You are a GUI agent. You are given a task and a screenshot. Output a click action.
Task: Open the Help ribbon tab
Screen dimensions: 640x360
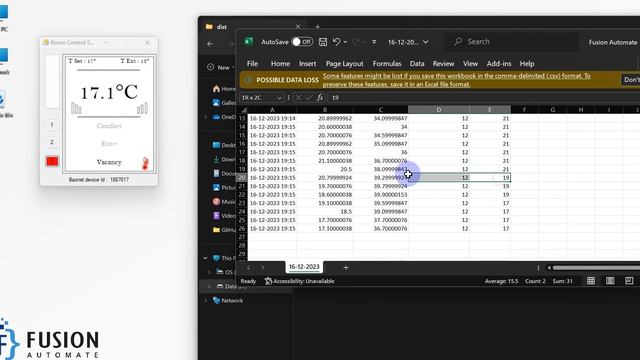(527, 64)
